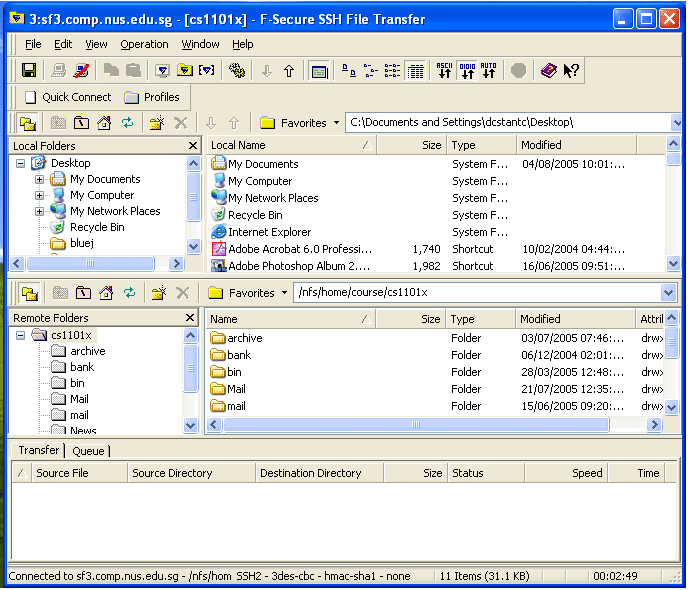Go to remote parent folder with Up icon
688x590 pixels.
coord(83,293)
